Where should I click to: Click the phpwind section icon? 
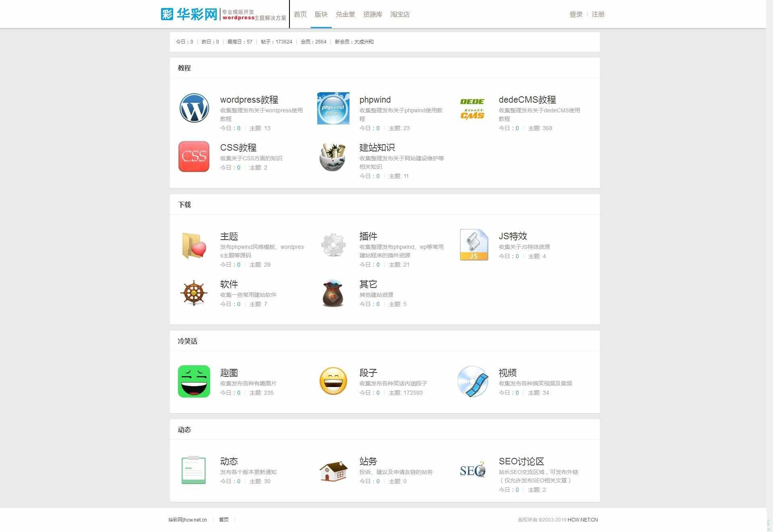pyautogui.click(x=333, y=108)
